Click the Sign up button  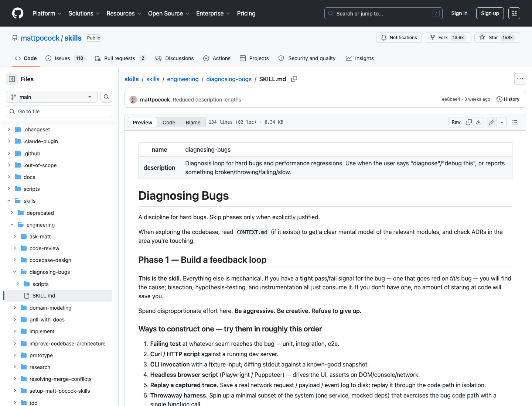coord(490,13)
